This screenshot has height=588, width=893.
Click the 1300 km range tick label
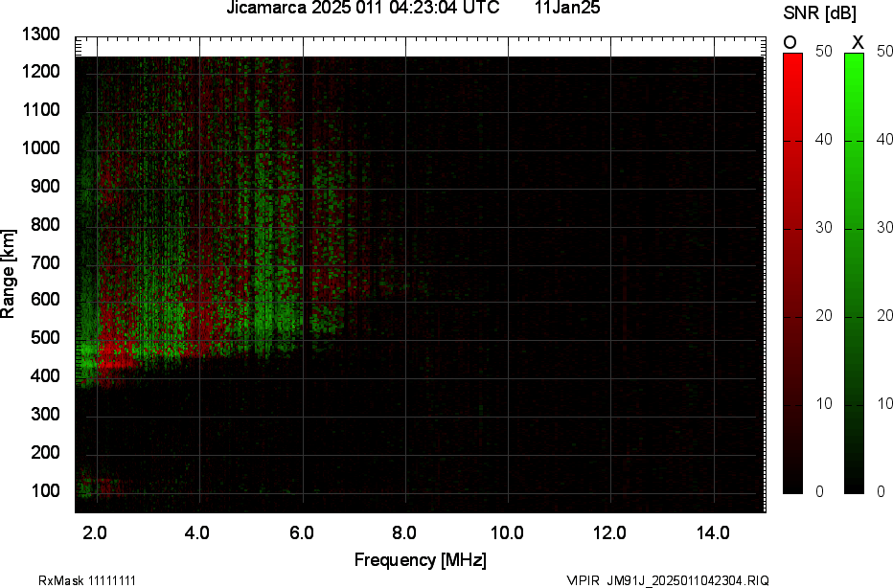40,34
